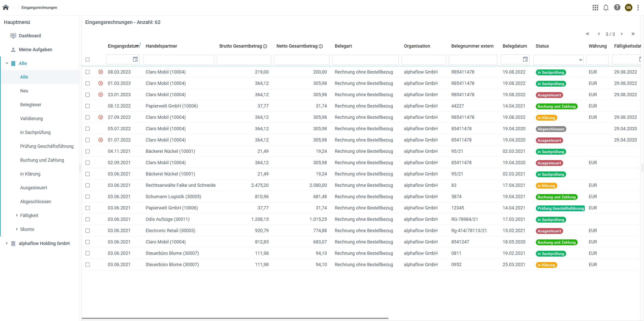Toggle the select-all checkbox in header
Image resolution: width=644 pixels, height=321 pixels.
(x=87, y=60)
